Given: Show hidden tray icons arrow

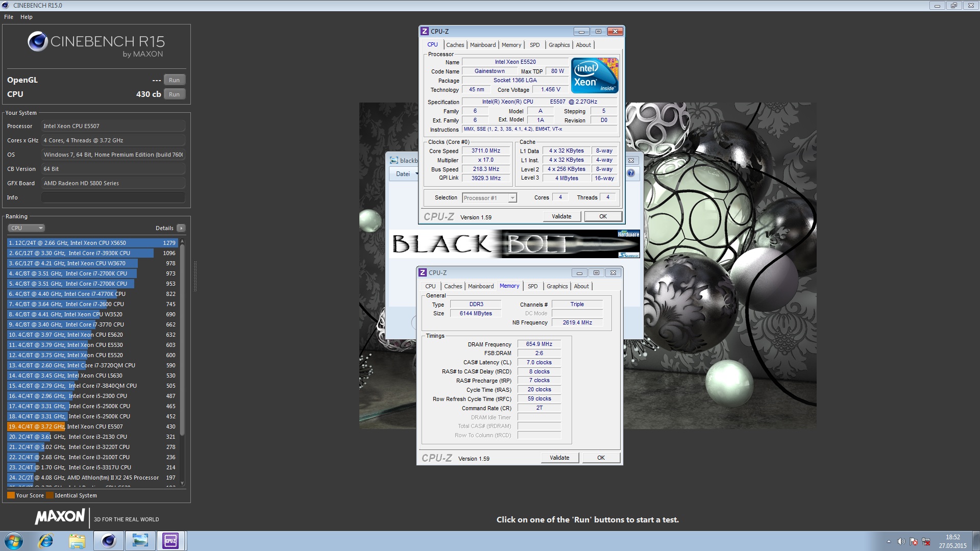Looking at the screenshot, I should click(889, 541).
